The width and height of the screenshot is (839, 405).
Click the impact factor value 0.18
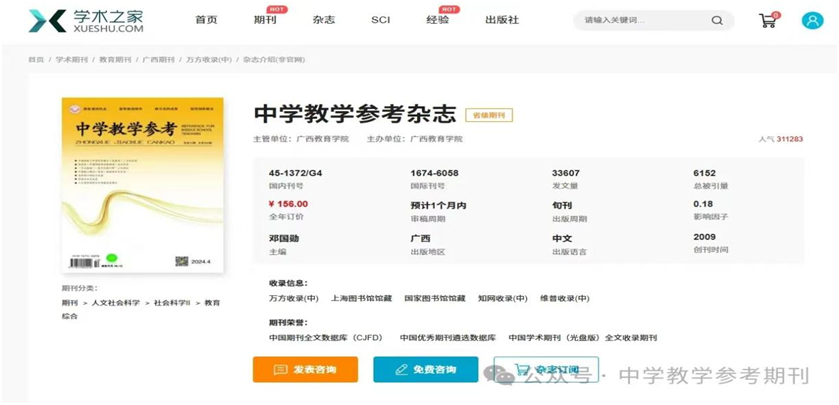703,204
